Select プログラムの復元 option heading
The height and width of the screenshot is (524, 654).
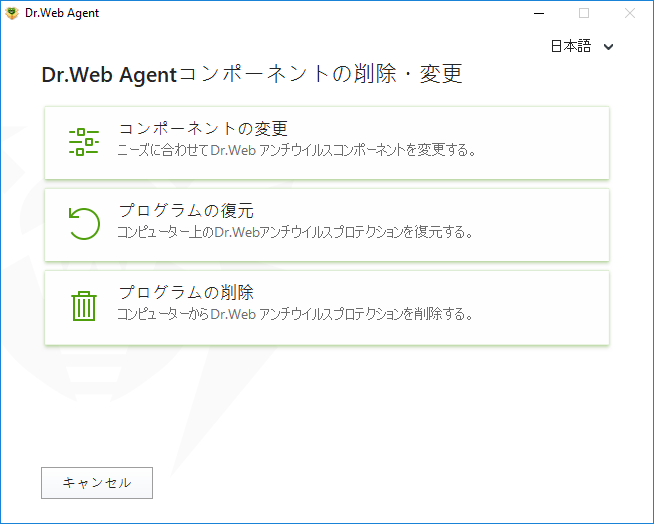[186, 210]
